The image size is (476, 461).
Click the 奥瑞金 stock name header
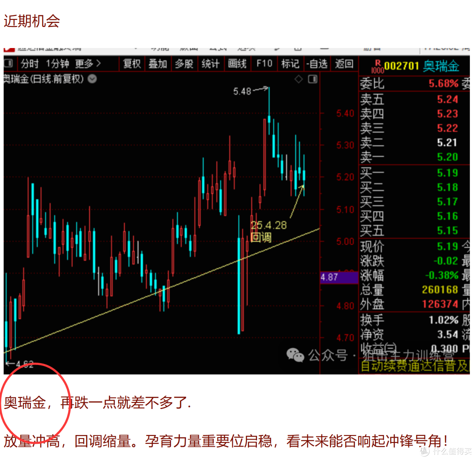pos(441,66)
